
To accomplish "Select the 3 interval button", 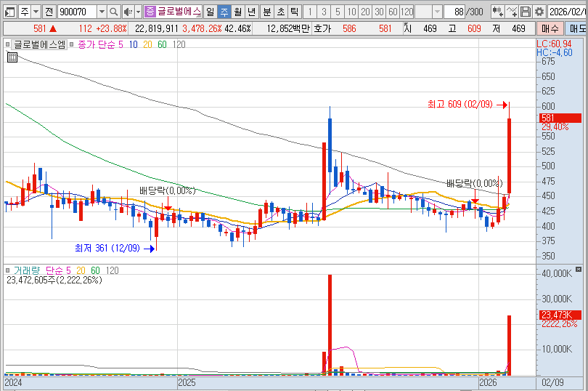I will (324, 12).
